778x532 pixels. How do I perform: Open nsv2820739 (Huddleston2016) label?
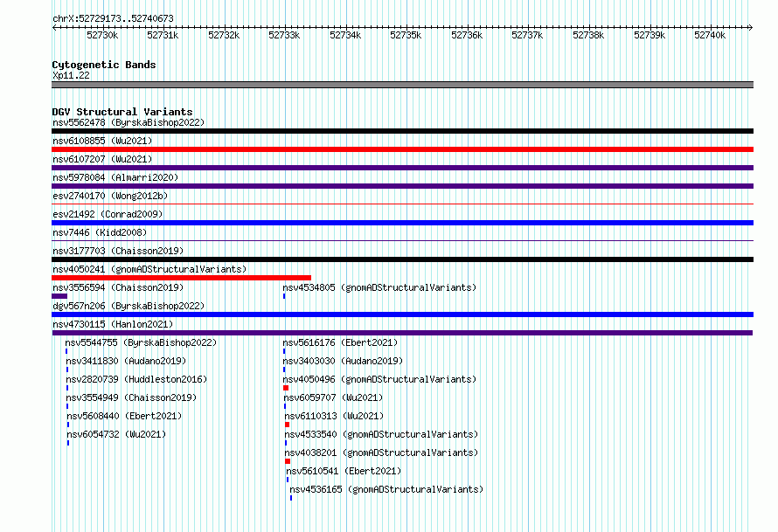point(136,379)
